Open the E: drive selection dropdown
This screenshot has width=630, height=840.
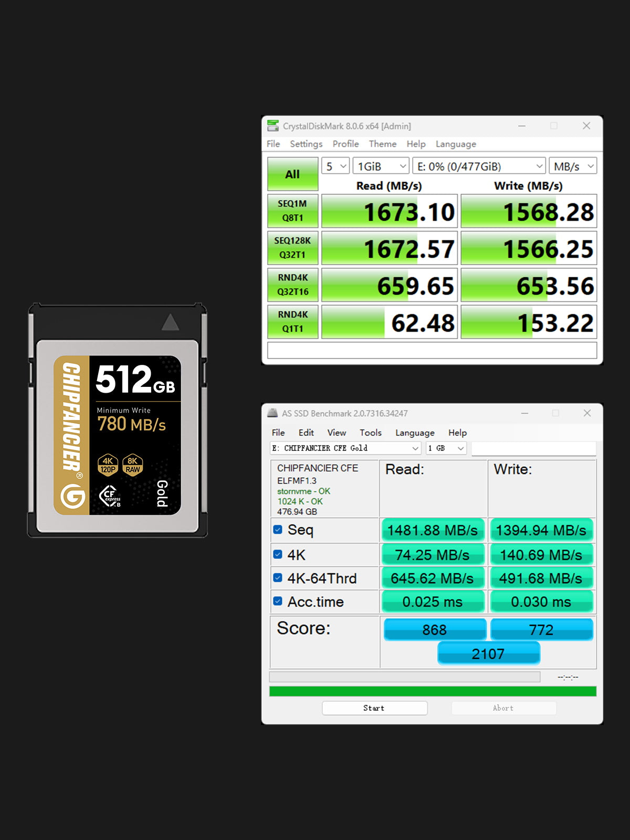(x=479, y=166)
